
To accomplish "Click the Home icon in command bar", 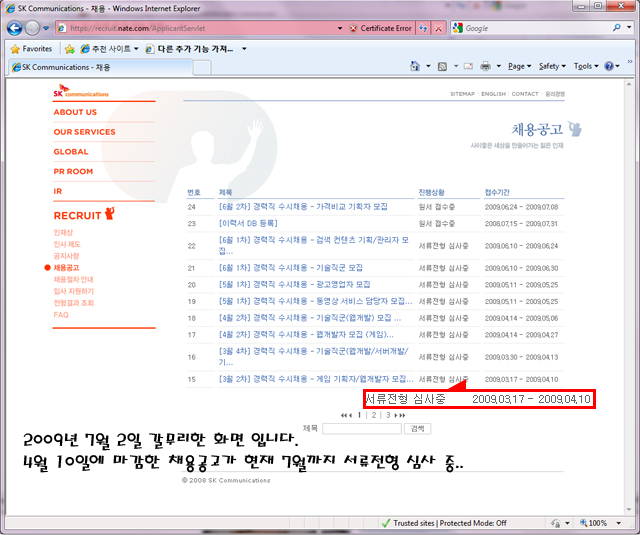I will click(415, 66).
